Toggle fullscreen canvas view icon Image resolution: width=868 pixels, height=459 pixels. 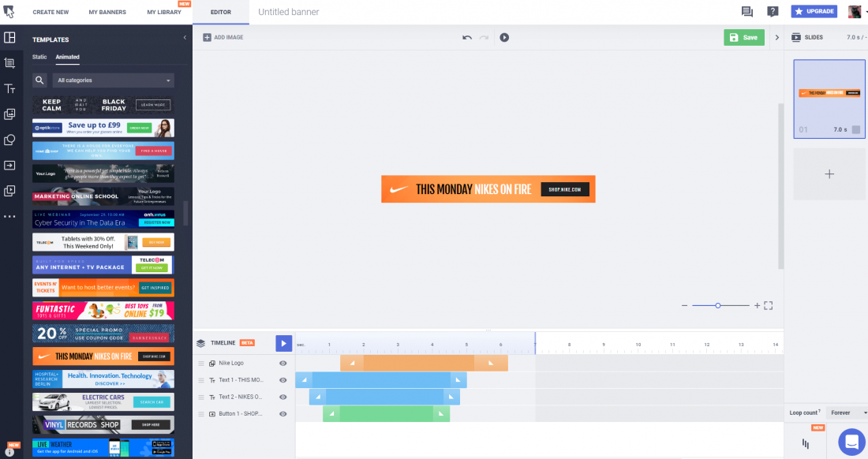point(769,306)
